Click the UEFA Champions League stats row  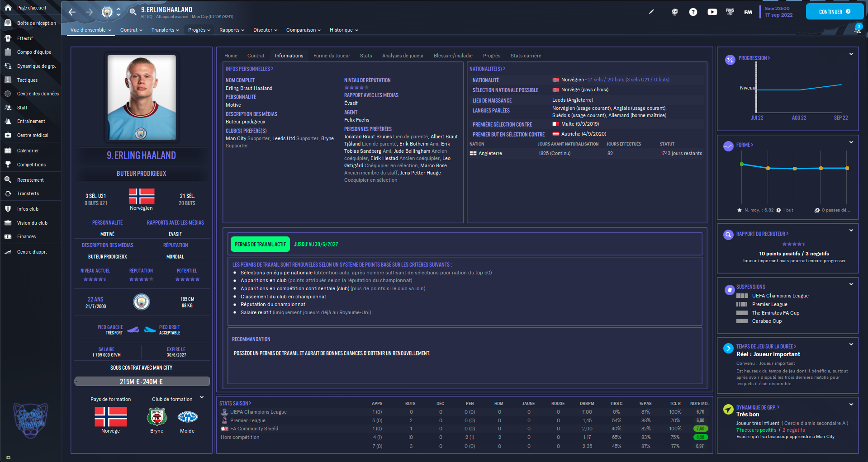tap(465, 412)
